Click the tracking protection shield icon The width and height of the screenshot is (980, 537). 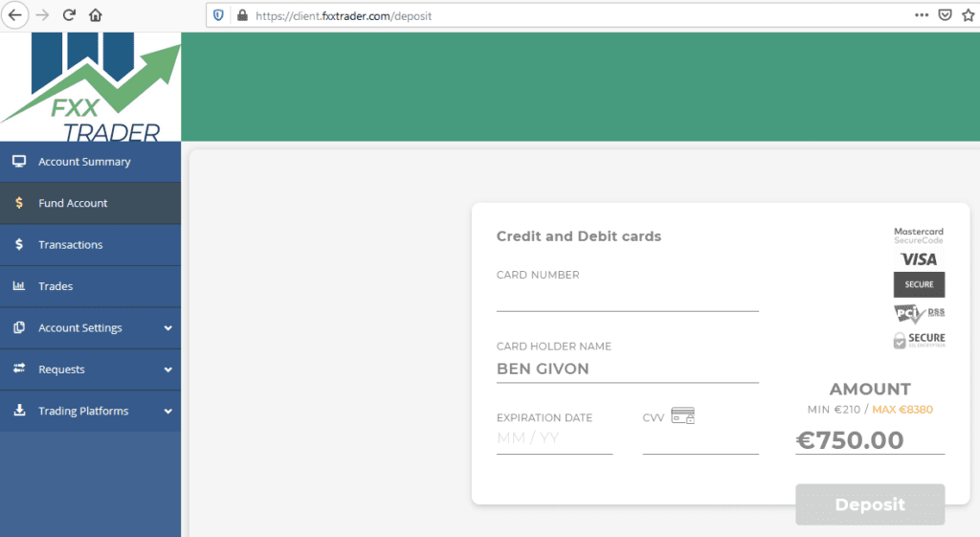[x=218, y=15]
